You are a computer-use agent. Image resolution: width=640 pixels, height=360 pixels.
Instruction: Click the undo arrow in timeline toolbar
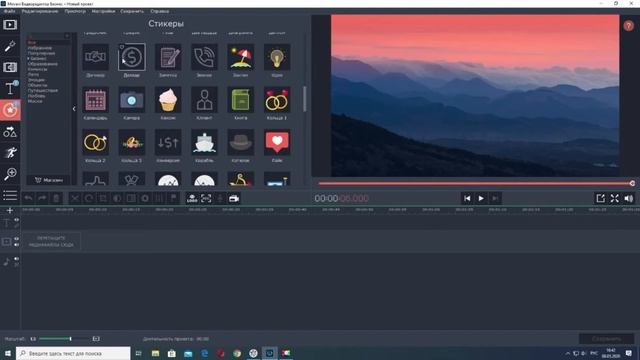click(29, 198)
